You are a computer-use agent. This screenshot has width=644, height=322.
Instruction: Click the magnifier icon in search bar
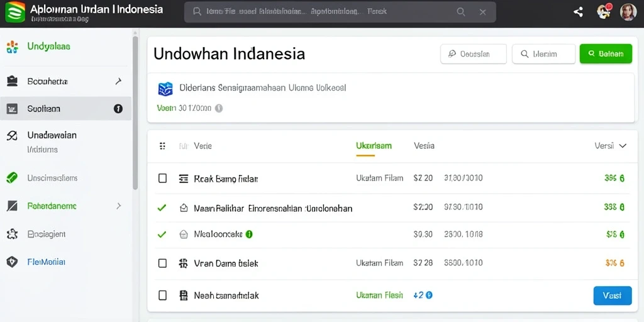point(461,12)
